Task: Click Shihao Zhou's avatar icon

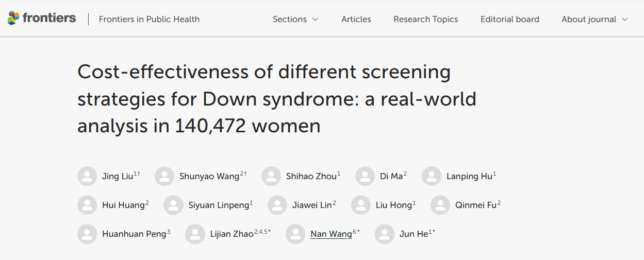Action: 271,176
